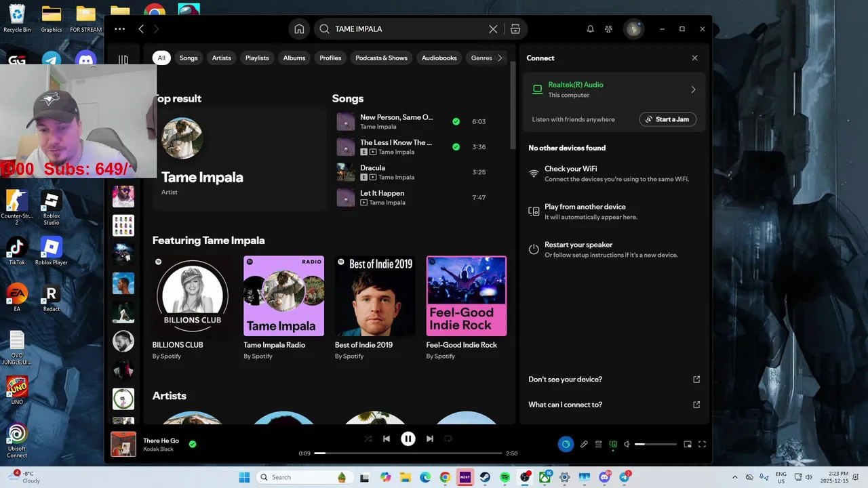Viewport: 868px width, 488px height.
Task: Open the Tame Impala Radio playlist
Action: (283, 296)
